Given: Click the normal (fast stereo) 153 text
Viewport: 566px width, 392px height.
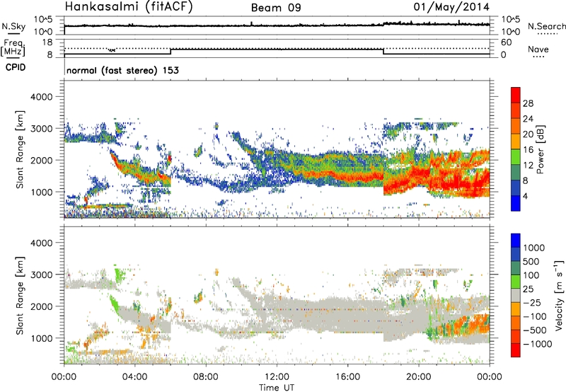Looking at the screenshot, I should pos(122,70).
